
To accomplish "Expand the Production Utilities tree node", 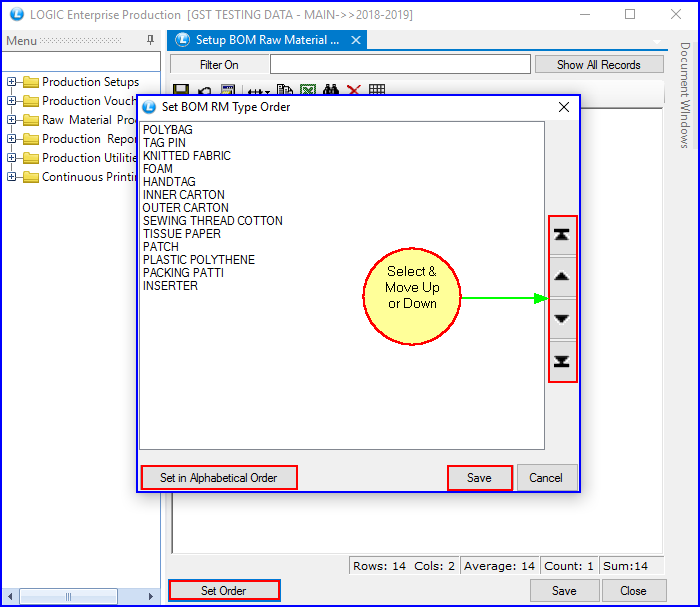I will tap(12, 158).
